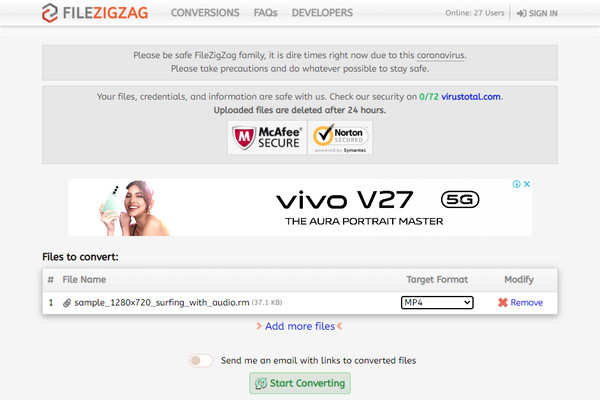600x400 pixels.
Task: Click the McAfee SECURE badge
Action: click(267, 138)
